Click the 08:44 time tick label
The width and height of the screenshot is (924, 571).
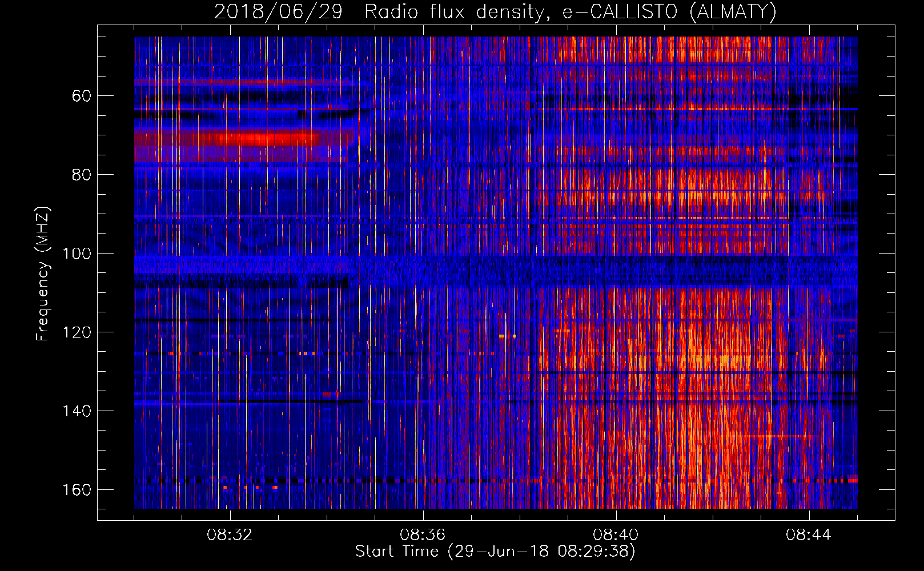click(x=809, y=535)
